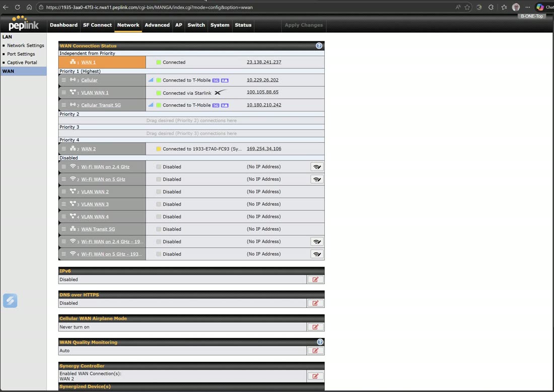Edit WAN Quality Monitoring pencil icon
This screenshot has height=392, width=554.
[x=315, y=351]
